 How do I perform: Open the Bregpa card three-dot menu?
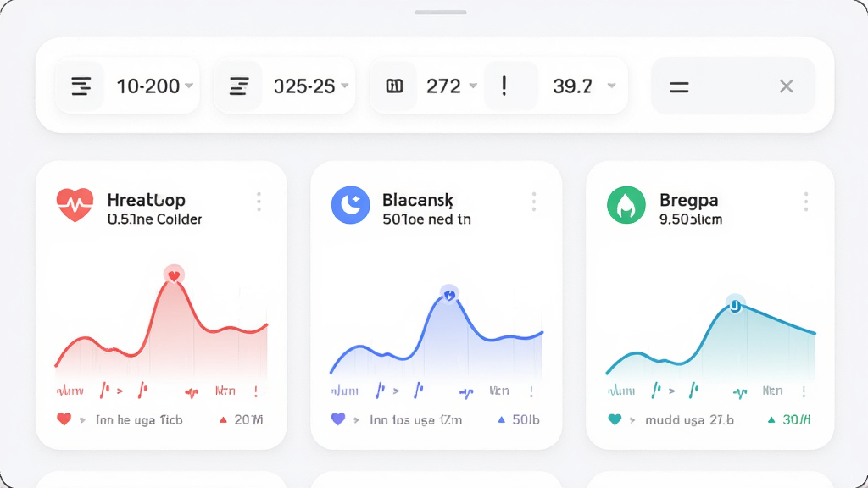pyautogui.click(x=806, y=202)
